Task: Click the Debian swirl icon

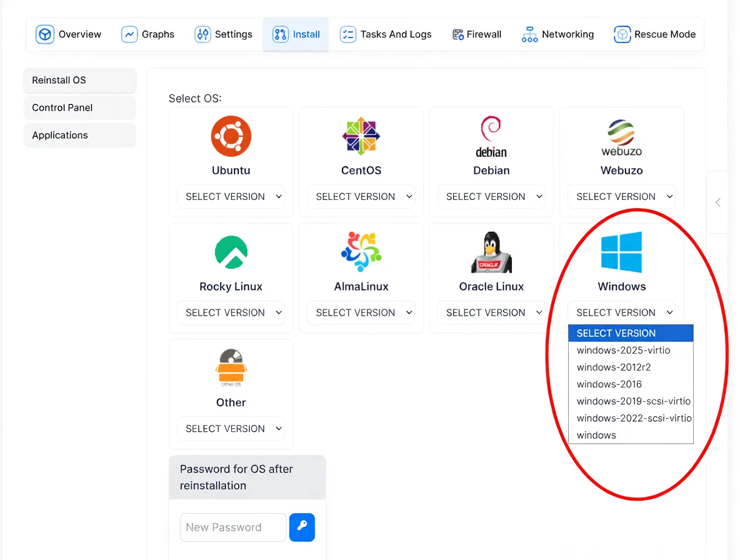Action: [x=491, y=132]
